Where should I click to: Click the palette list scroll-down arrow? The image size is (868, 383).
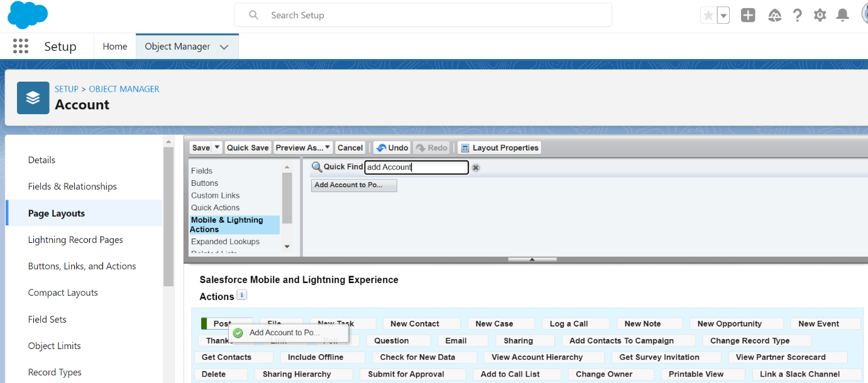pyautogui.click(x=287, y=247)
